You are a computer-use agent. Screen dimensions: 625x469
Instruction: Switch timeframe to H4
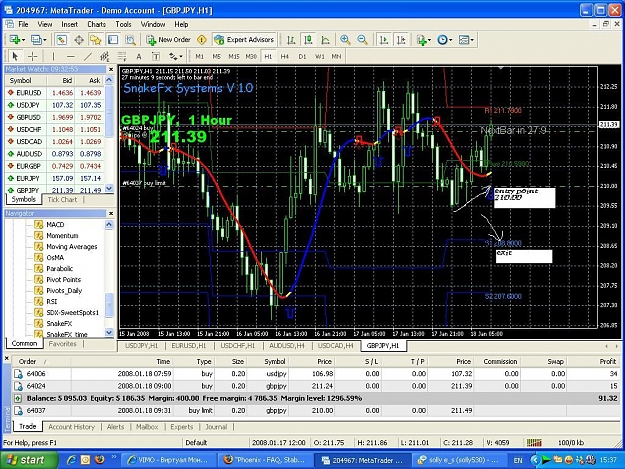coord(285,57)
